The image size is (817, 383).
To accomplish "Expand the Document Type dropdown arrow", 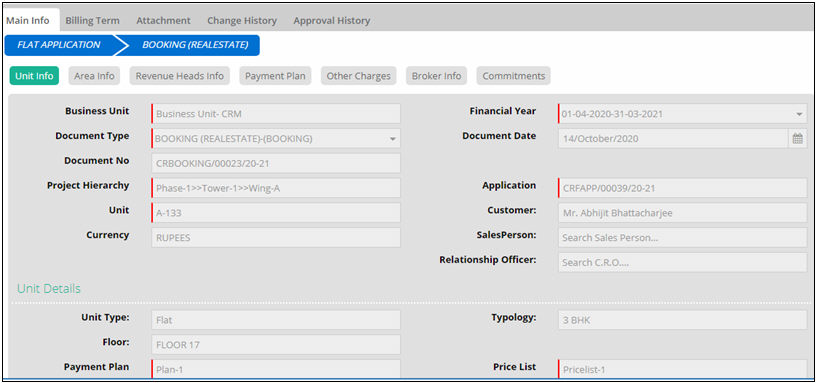I will [392, 139].
